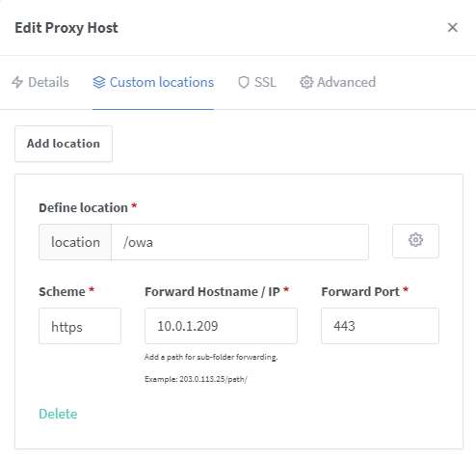The height and width of the screenshot is (459, 476).
Task: Click the Define location field label
Action: click(84, 207)
